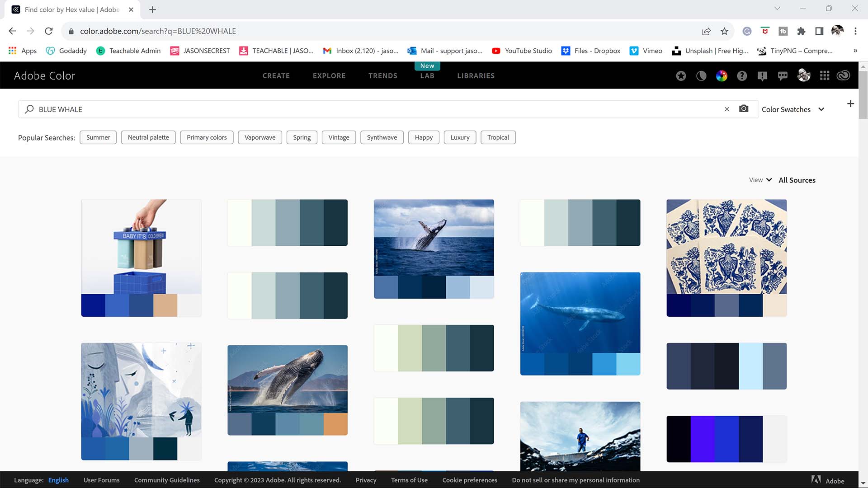Screen dimensions: 868x488
Task: Open the Creative Cloud icon
Action: 844,76
